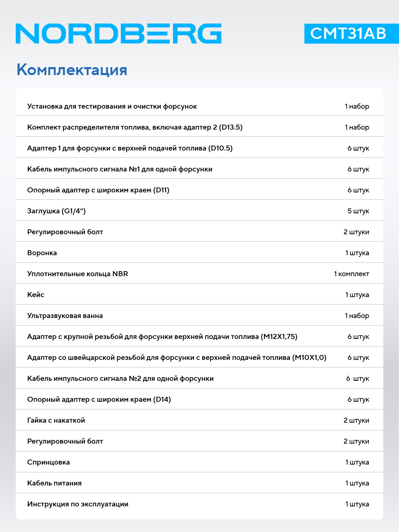Click the Спринцовка entry
The image size is (399, 532).
coord(199,462)
